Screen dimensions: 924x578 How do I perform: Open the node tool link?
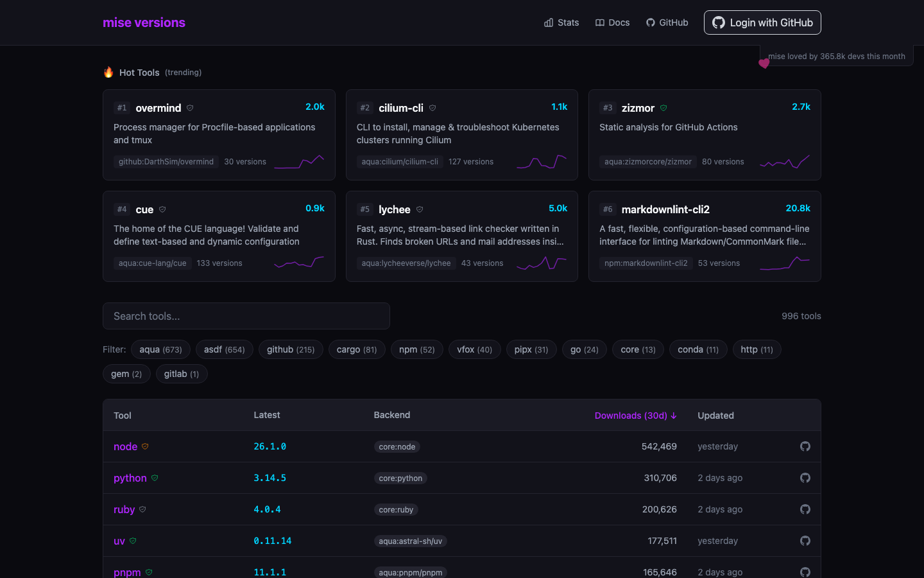(x=125, y=446)
